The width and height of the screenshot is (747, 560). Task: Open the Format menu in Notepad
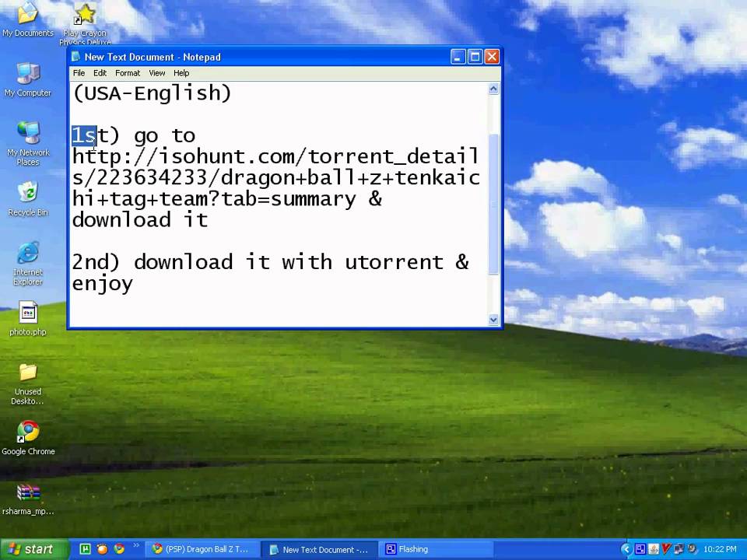pos(128,73)
